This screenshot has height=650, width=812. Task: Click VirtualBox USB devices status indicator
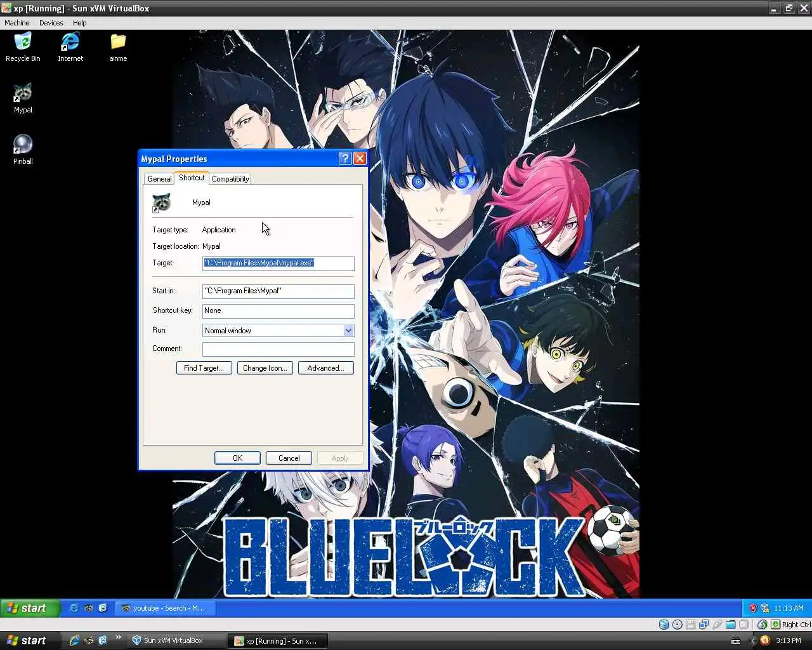pyautogui.click(x=717, y=625)
